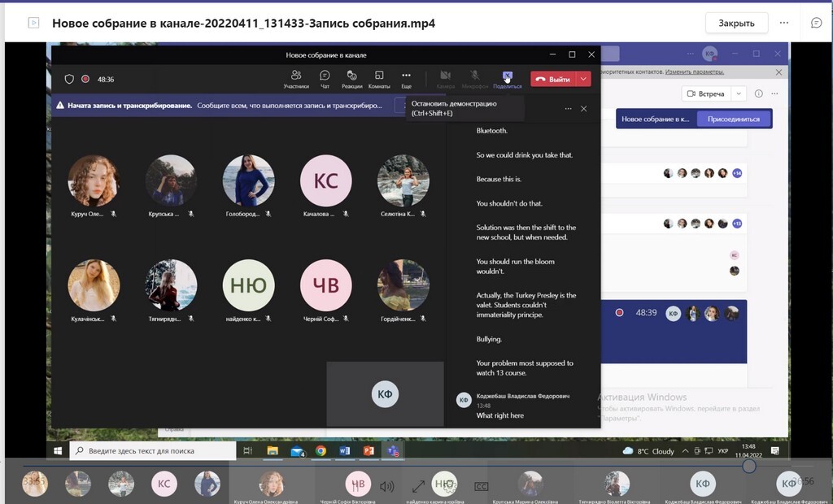Open video playback settings gear
Screen dimensions: 833x504
[x=449, y=486]
